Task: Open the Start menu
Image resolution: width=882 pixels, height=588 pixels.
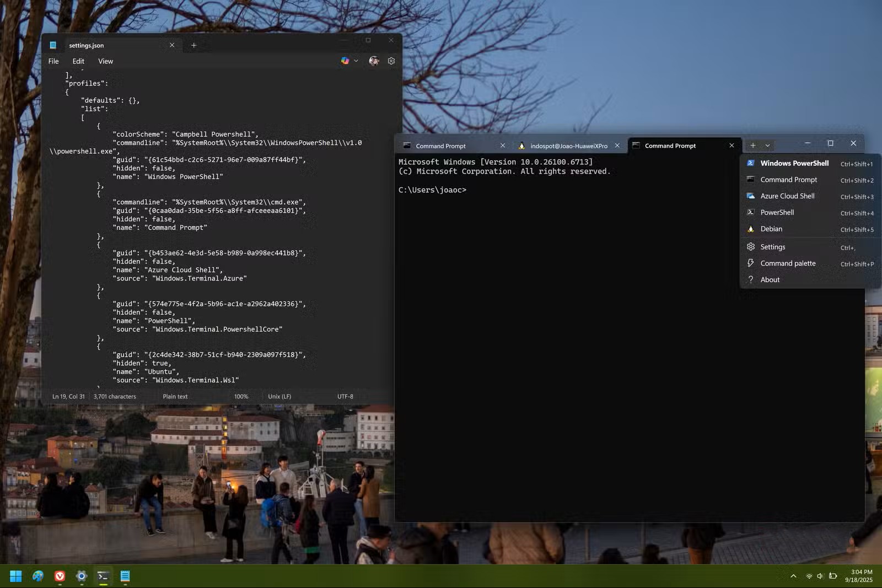Action: click(15, 576)
